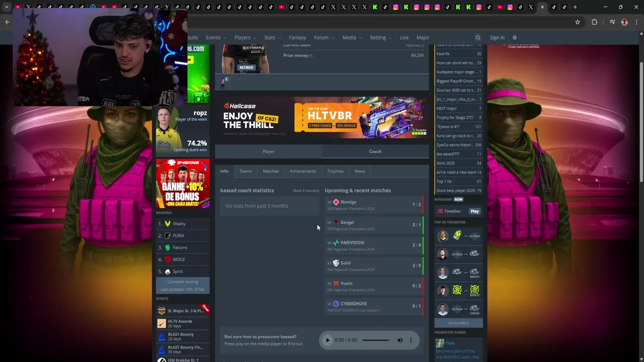Screen dimensions: 644x362
Task: Switch to the Coach tab
Action: click(x=375, y=151)
